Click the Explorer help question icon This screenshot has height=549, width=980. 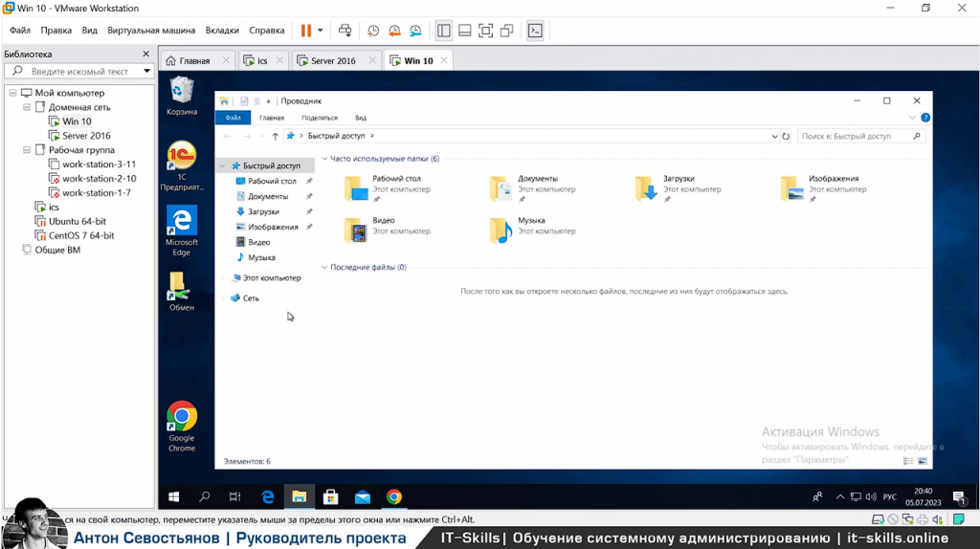point(925,118)
